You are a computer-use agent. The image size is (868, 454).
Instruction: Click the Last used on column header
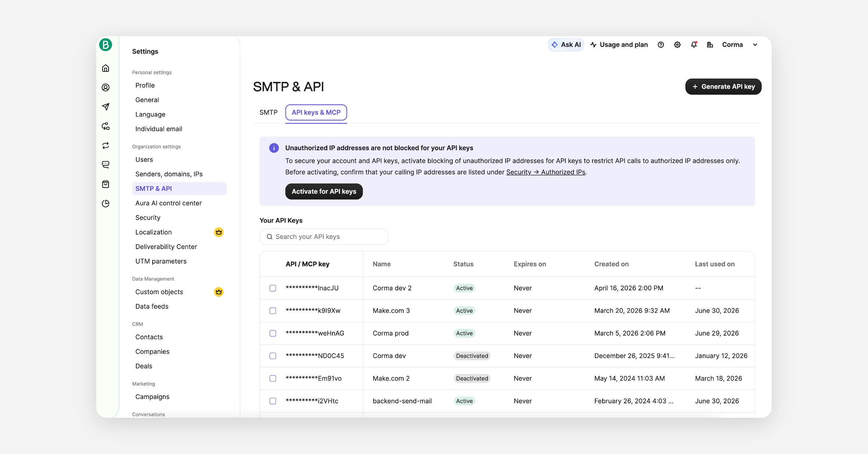pyautogui.click(x=715, y=264)
